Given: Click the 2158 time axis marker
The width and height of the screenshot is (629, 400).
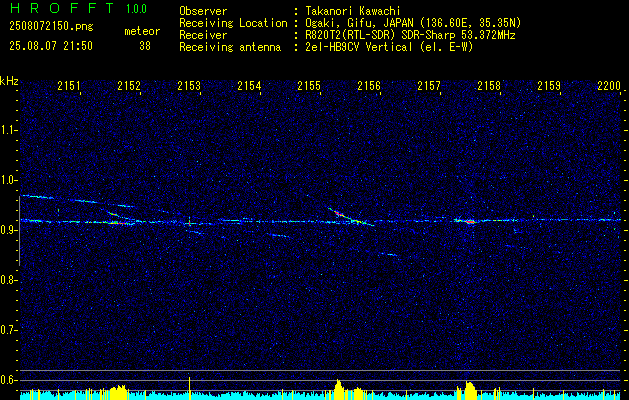Looking at the screenshot, I should coord(489,85).
